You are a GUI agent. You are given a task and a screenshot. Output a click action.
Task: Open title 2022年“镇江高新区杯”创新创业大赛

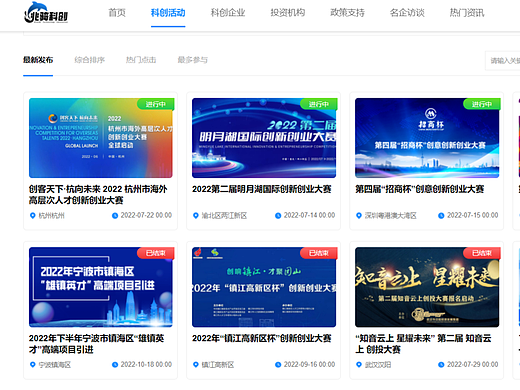[262, 339]
